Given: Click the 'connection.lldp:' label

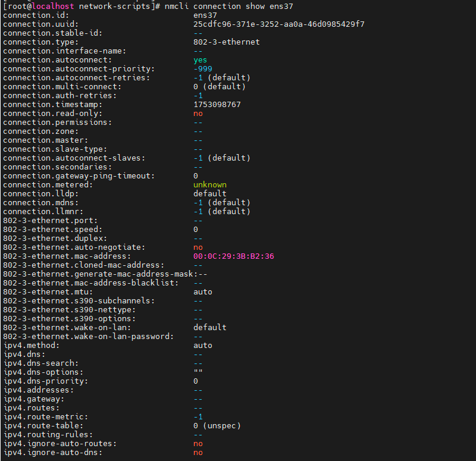Looking at the screenshot, I should [41, 194].
